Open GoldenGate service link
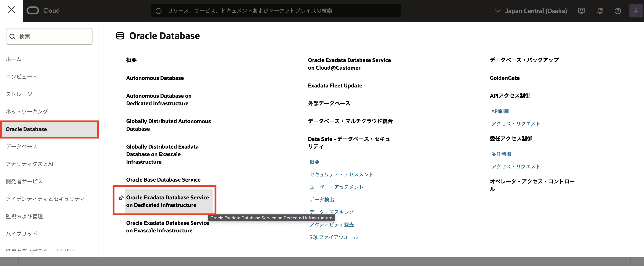Viewport: 644px width, 266px height. pyautogui.click(x=505, y=78)
